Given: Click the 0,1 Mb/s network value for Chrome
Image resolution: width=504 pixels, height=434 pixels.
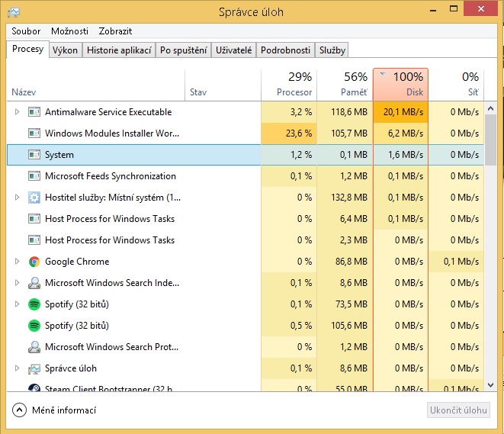Looking at the screenshot, I should (x=461, y=262).
